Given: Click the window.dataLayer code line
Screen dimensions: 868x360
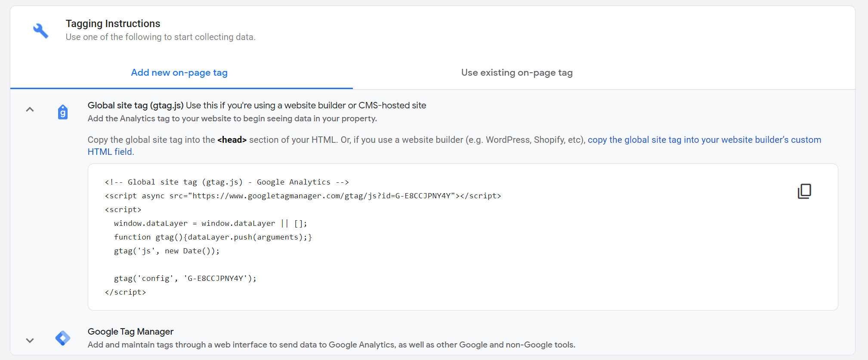Looking at the screenshot, I should (210, 223).
